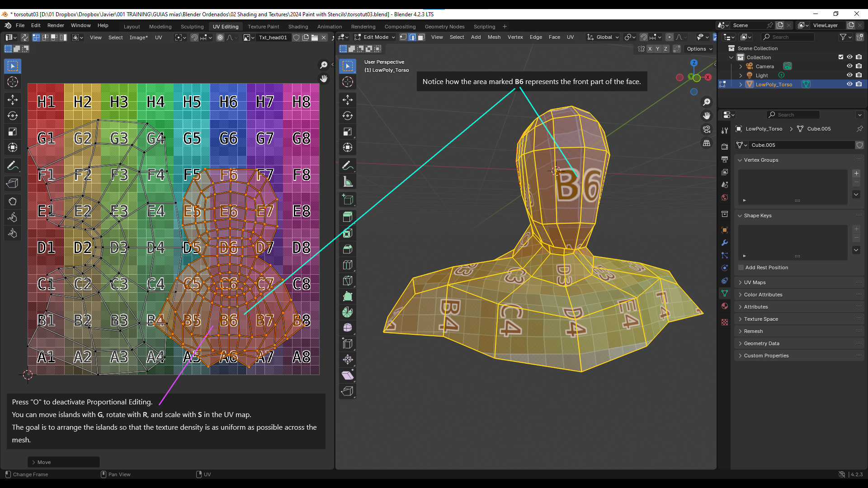868x488 pixels.
Task: Choose the Extrude Region tool
Action: pos(348,217)
